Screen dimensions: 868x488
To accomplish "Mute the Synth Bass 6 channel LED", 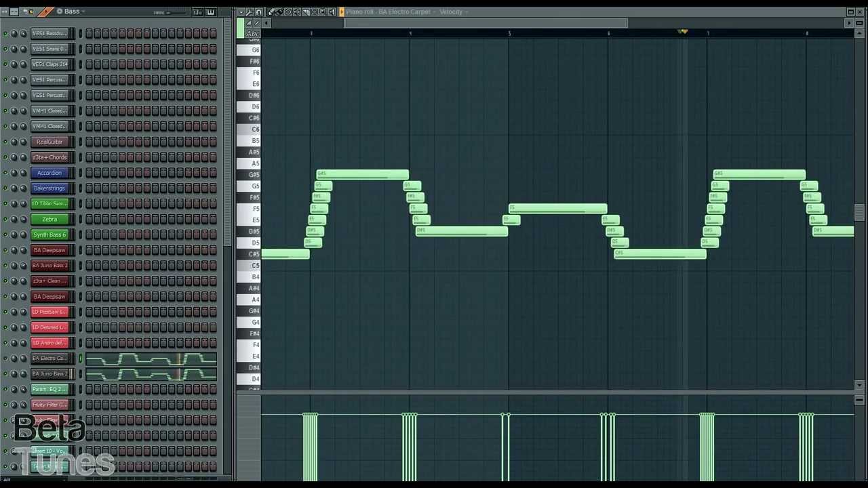I will [x=5, y=235].
